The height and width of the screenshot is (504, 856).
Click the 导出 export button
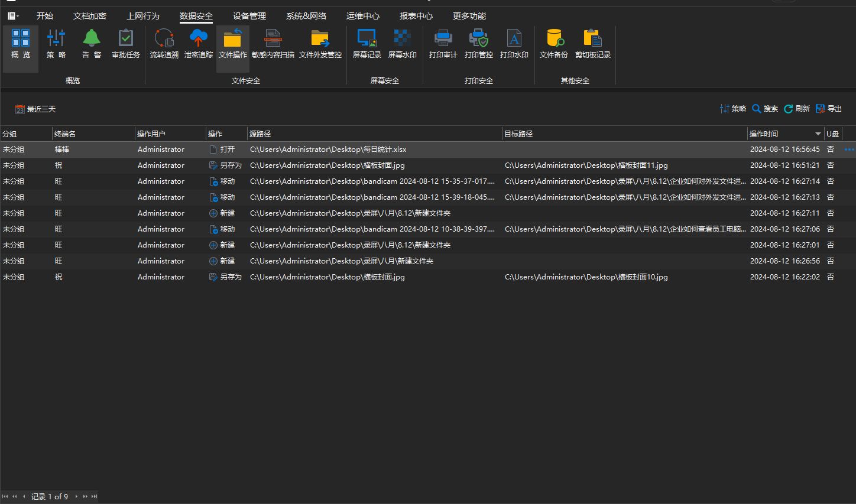tap(829, 109)
